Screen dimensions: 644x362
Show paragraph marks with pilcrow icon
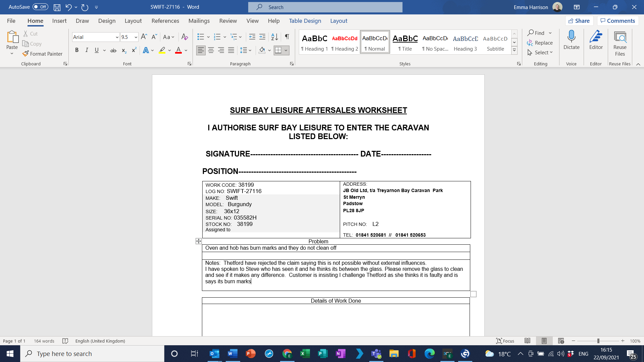pos(287,37)
